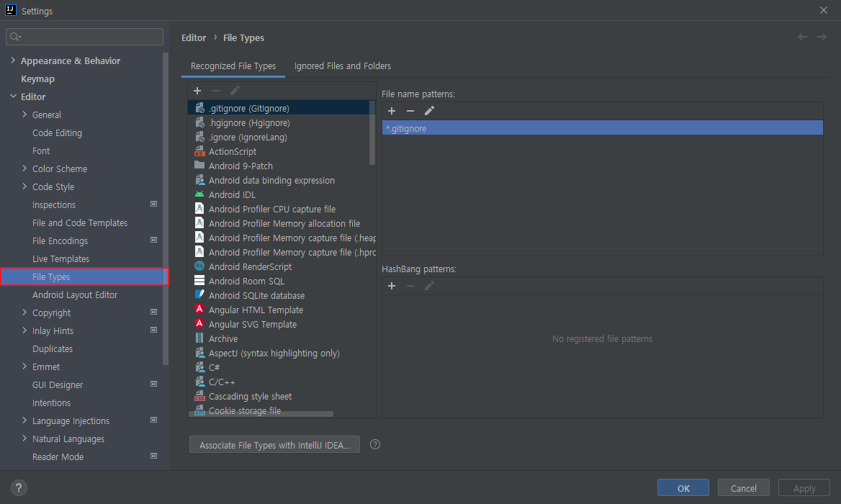This screenshot has height=504, width=841.
Task: Select the File Types settings page
Action: click(85, 276)
